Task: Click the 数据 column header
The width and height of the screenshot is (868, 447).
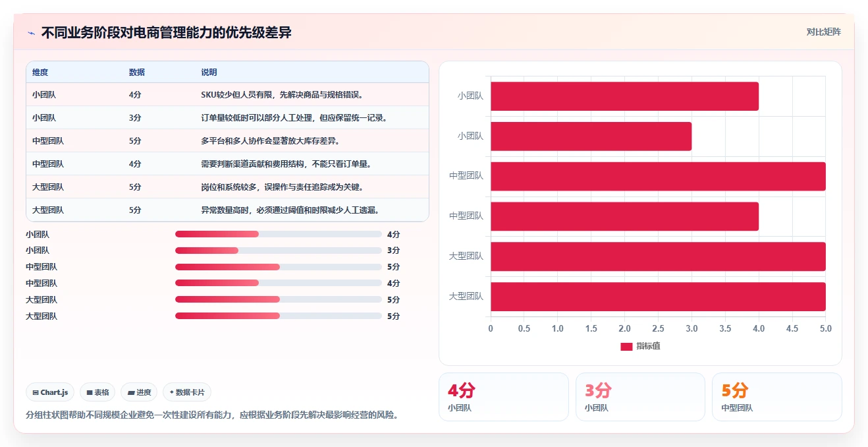Action: (x=137, y=73)
